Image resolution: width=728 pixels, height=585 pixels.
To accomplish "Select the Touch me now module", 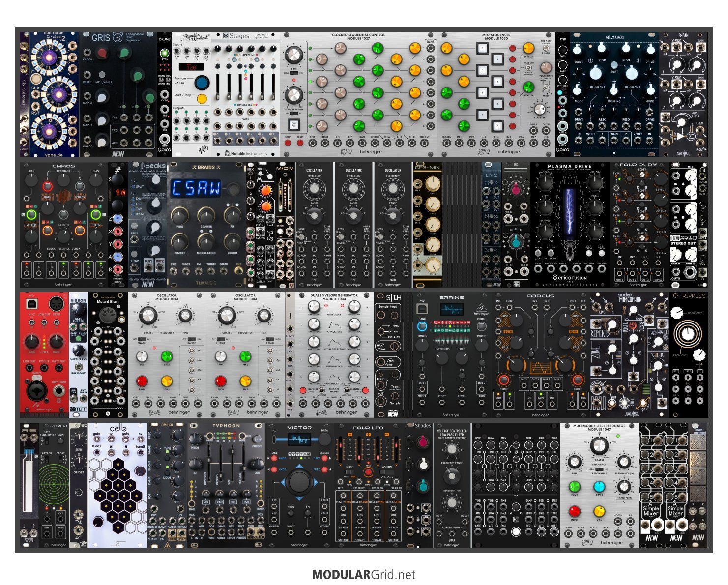I will tap(698, 485).
